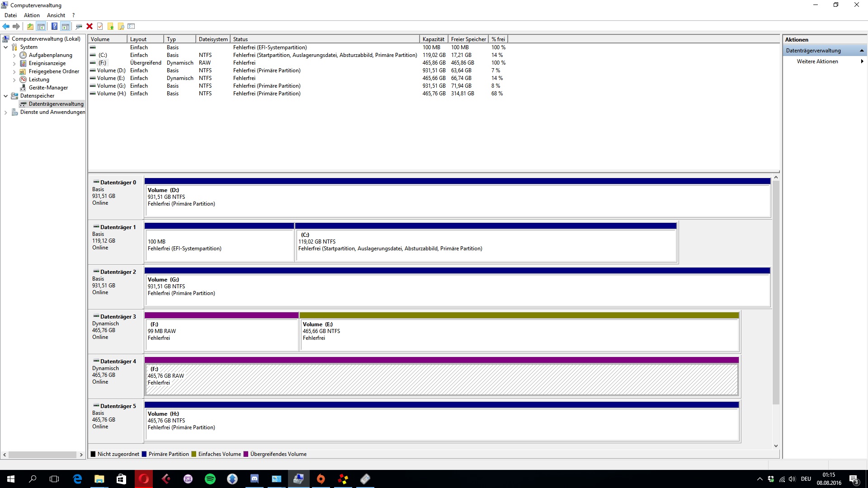Expand the Aufgabenplanung tree node

tap(14, 56)
